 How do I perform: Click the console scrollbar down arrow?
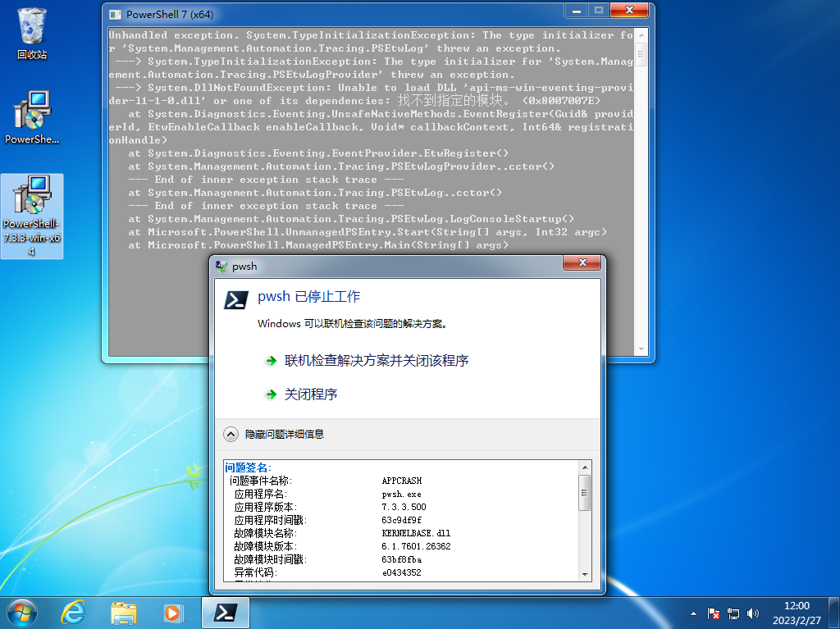(641, 349)
